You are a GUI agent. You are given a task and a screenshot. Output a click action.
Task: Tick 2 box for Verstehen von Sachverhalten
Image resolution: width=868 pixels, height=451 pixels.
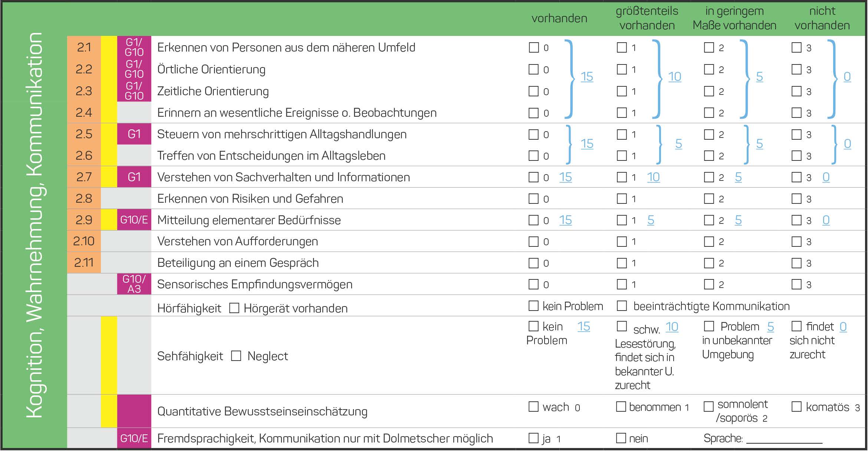(709, 177)
